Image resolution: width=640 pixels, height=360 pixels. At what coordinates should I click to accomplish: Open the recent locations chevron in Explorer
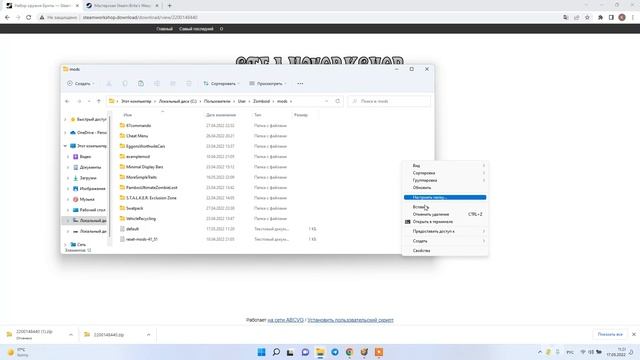click(x=89, y=101)
